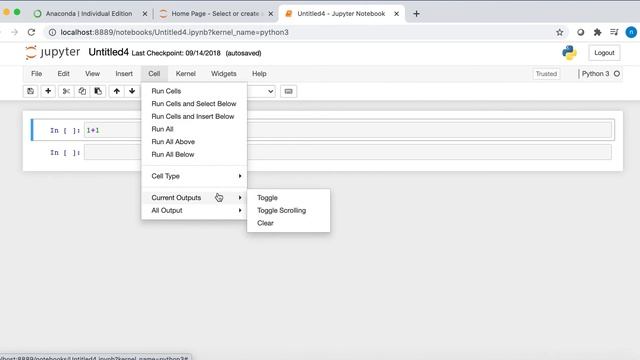This screenshot has height=360, width=640.
Task: Click the first cell's In [ ] prompt
Action: click(x=65, y=131)
